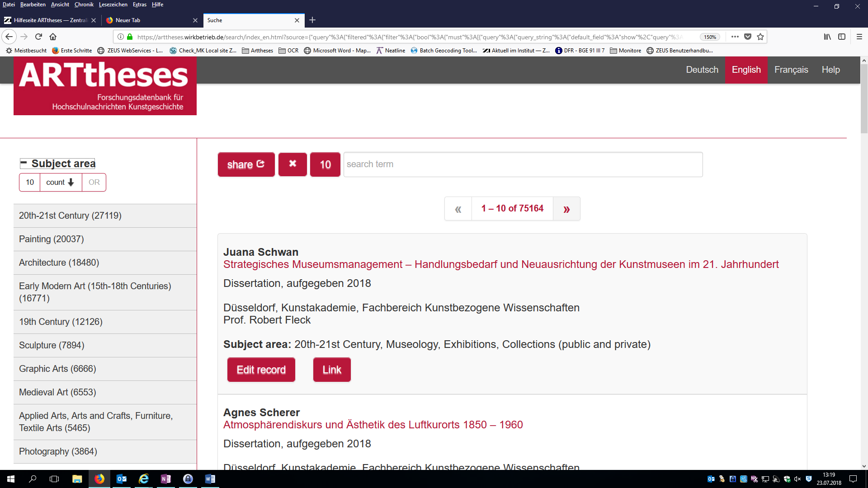Switch to Hilfeseite ARTtheses tab

pyautogui.click(x=47, y=20)
